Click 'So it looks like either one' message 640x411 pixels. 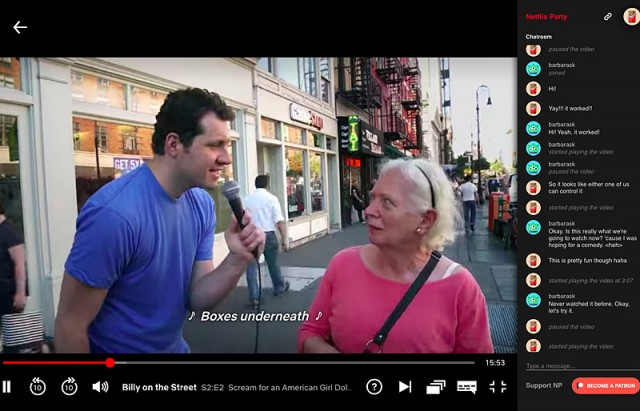[589, 188]
